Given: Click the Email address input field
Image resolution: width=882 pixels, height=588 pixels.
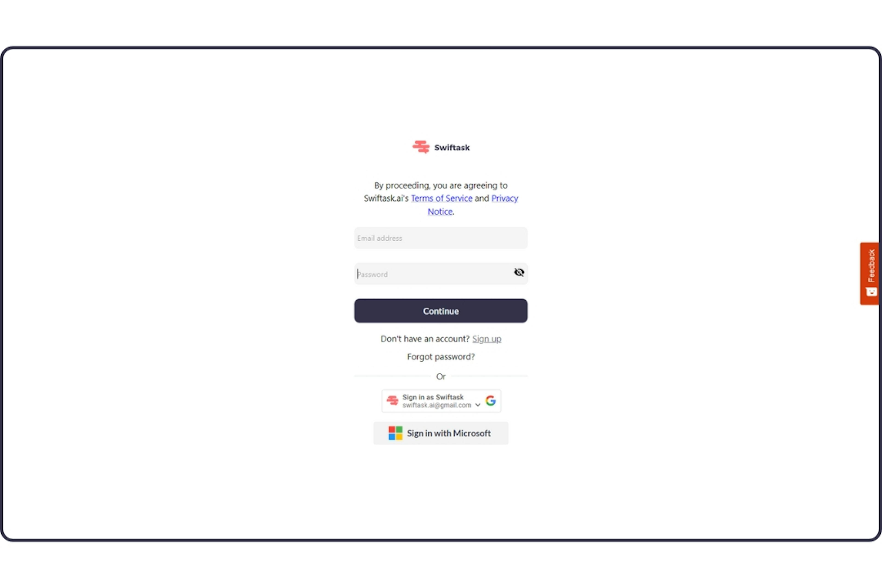Looking at the screenshot, I should click(x=440, y=237).
